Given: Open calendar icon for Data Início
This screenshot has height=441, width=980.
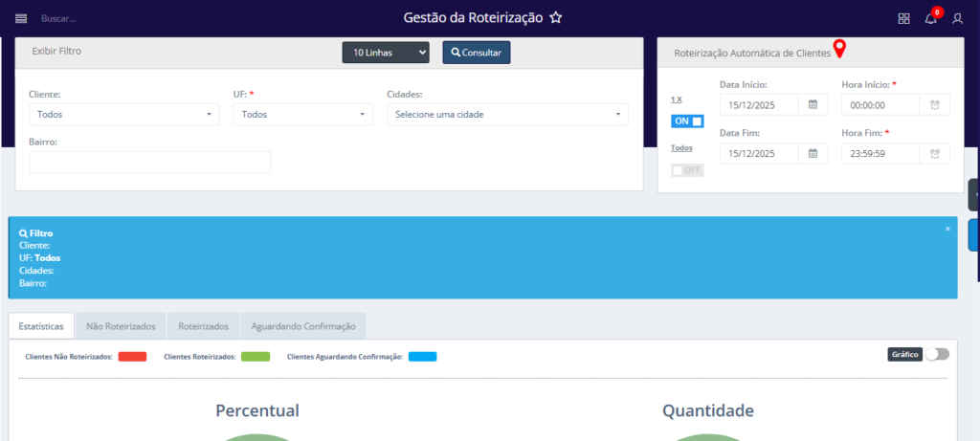Looking at the screenshot, I should coord(813,104).
